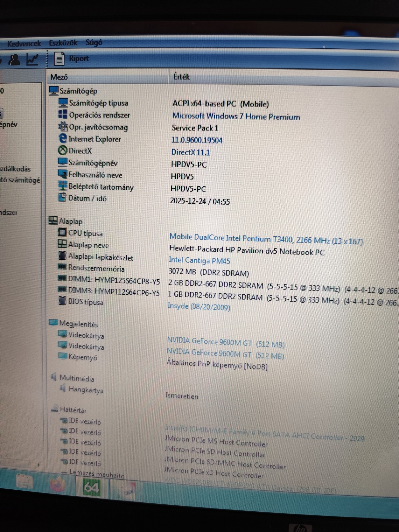Screen dimensions: 399x532
Task: Select the JMicron PCIe xD Host Controller row
Action: coord(214,473)
